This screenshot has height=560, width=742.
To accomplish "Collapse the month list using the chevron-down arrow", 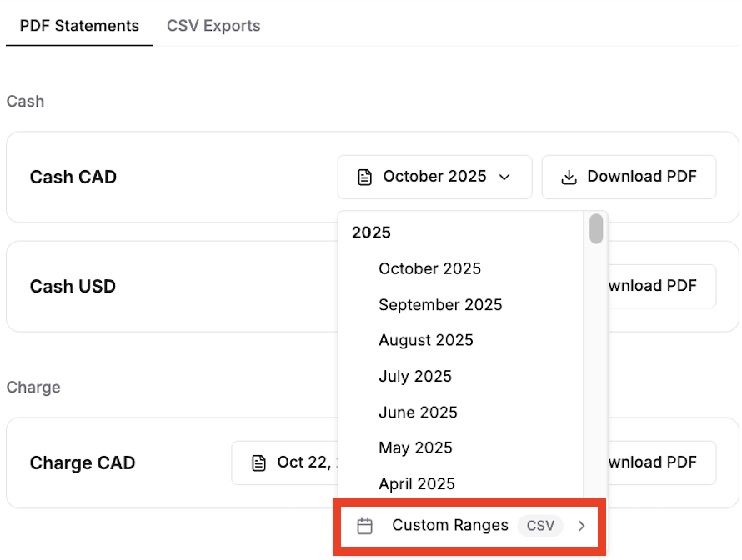I will 504,177.
